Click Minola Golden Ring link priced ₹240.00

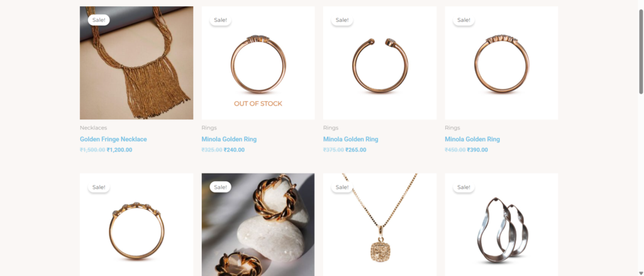[x=229, y=139]
